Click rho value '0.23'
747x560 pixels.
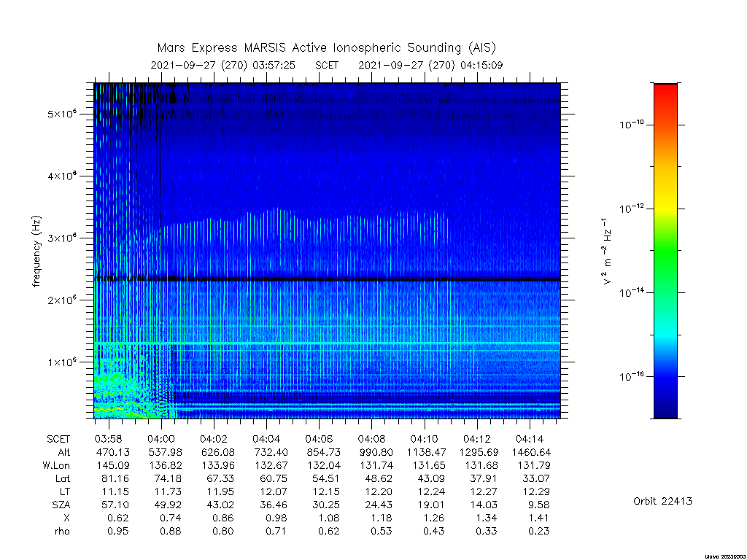click(x=539, y=531)
